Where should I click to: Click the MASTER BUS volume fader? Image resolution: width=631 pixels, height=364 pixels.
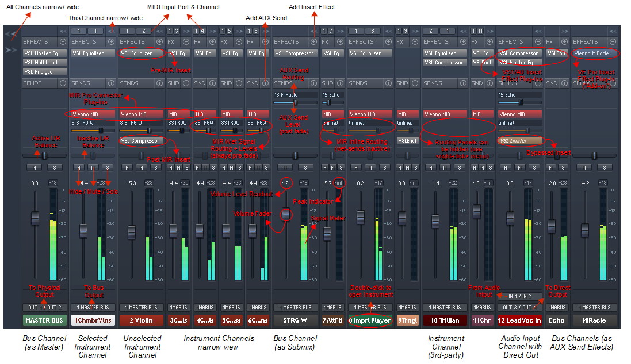pos(35,217)
